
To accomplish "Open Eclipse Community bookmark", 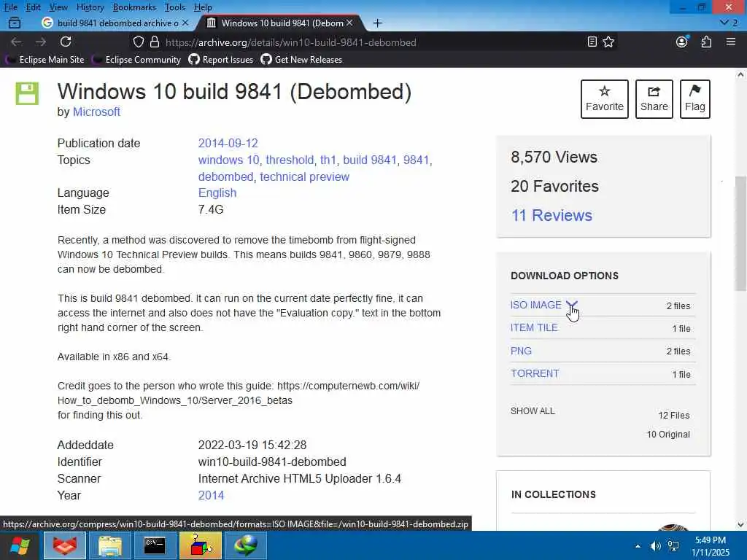I will [136, 60].
